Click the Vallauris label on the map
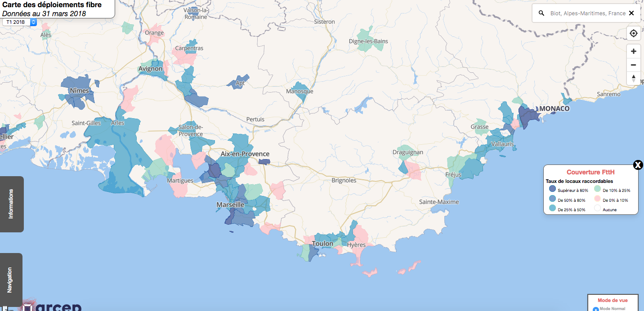This screenshot has height=311, width=644. (x=503, y=144)
